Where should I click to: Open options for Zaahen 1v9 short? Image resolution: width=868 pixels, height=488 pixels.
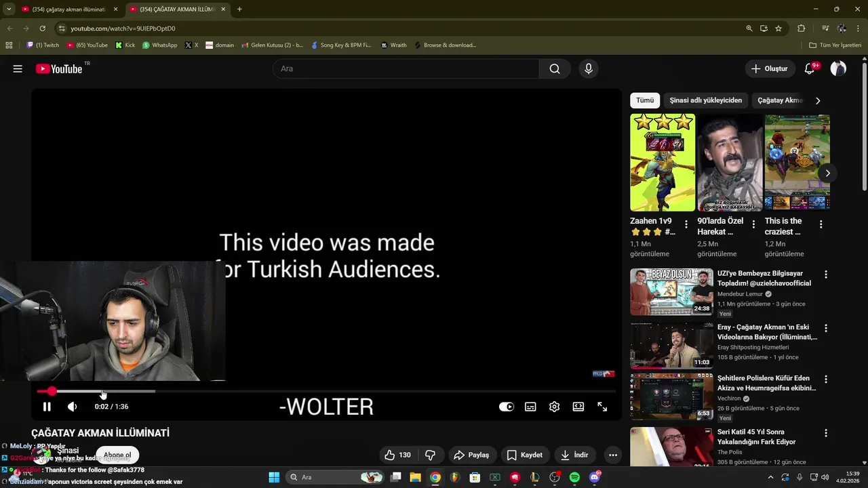tap(686, 224)
